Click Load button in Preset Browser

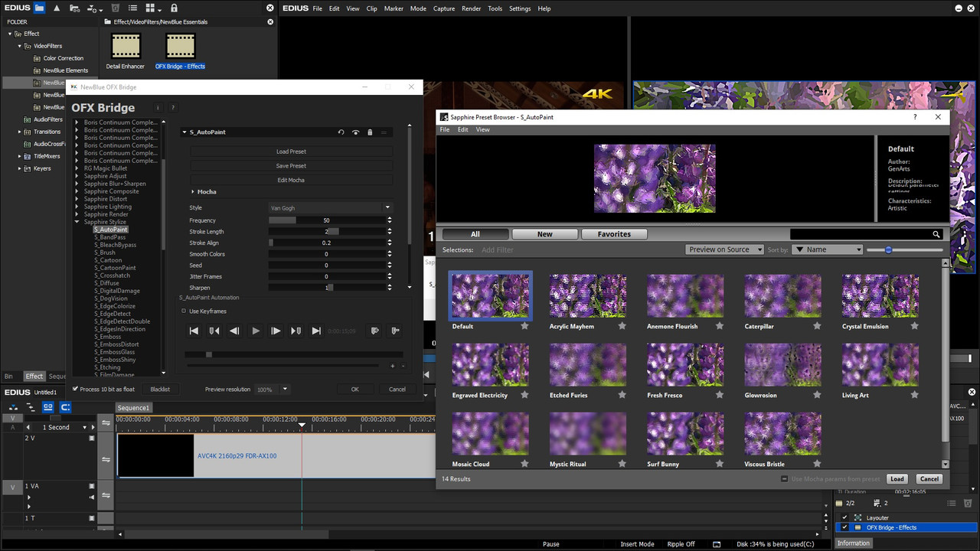897,479
